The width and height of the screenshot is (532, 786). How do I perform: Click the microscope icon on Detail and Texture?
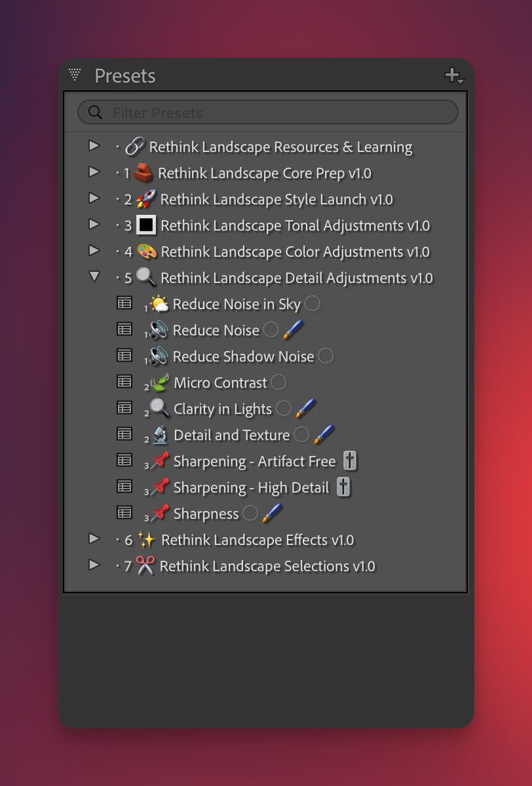coord(160,435)
